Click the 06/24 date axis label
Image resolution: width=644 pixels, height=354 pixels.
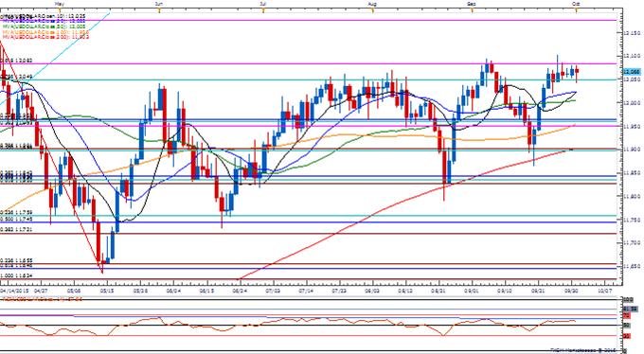(x=240, y=291)
